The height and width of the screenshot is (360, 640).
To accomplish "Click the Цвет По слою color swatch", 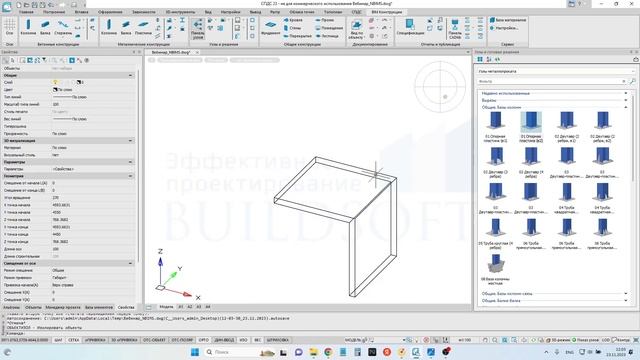I will [55, 89].
